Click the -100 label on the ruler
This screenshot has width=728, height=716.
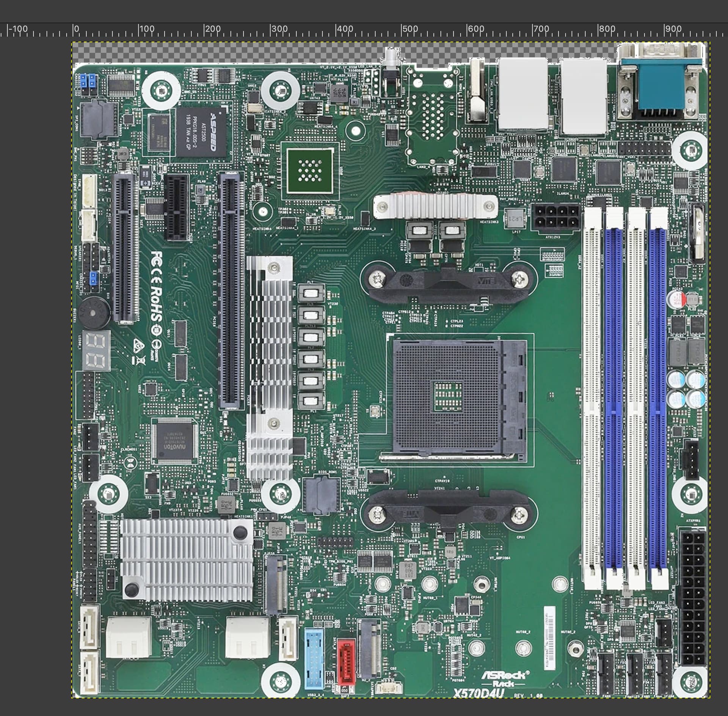point(18,29)
